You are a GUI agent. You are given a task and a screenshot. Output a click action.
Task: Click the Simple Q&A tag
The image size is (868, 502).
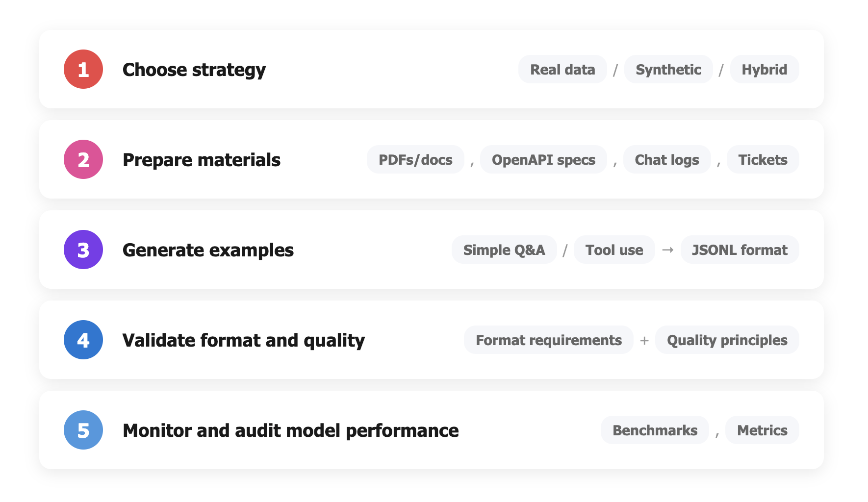(x=504, y=250)
